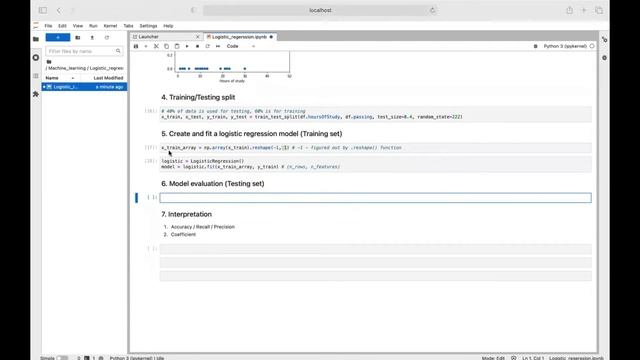Screen dimensions: 640x360
Task: Click the root folder breadcrumb icon
Action: coord(49,62)
